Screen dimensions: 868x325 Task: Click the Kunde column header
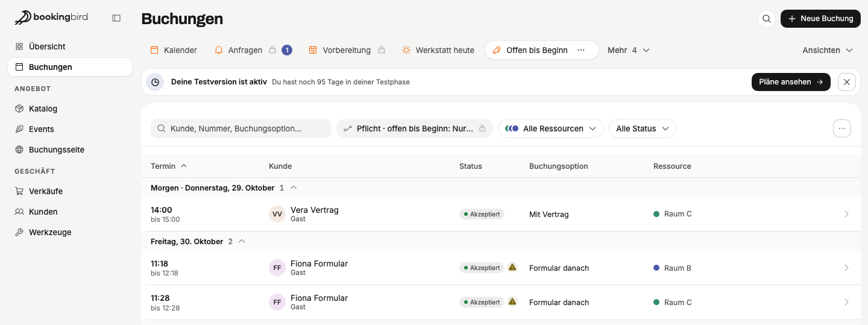click(280, 166)
